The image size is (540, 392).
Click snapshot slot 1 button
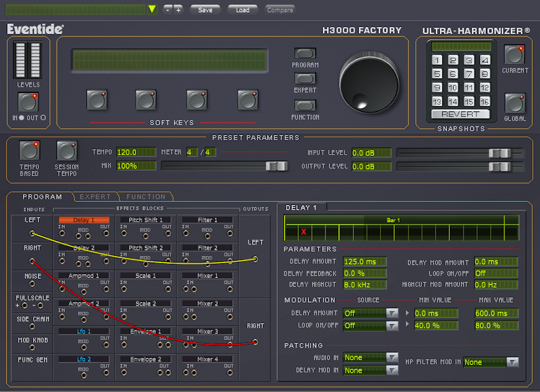point(437,60)
